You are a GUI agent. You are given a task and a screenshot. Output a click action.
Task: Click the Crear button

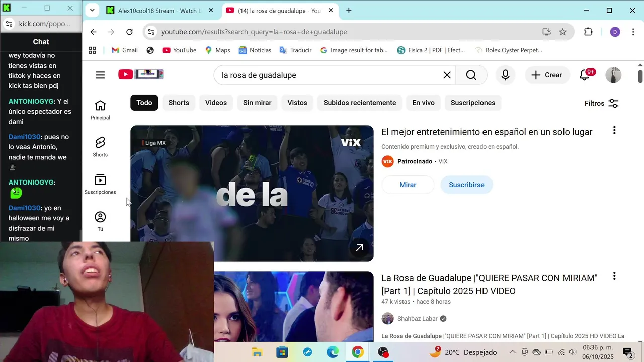coord(547,75)
